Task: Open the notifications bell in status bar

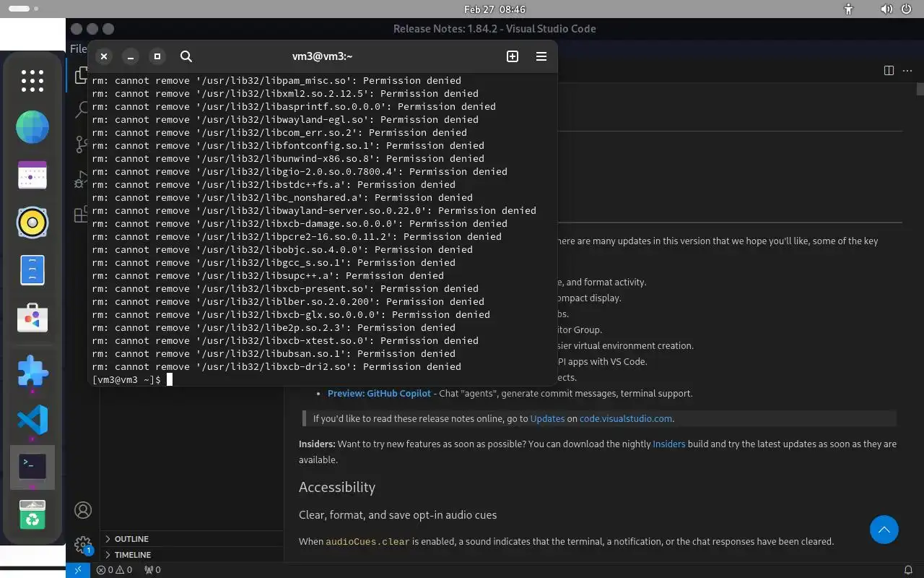Action: 909,569
